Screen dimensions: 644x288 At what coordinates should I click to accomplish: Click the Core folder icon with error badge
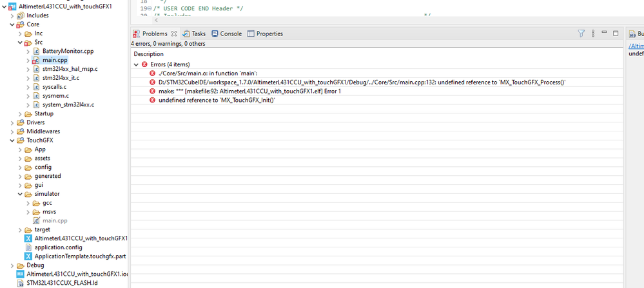click(x=20, y=24)
